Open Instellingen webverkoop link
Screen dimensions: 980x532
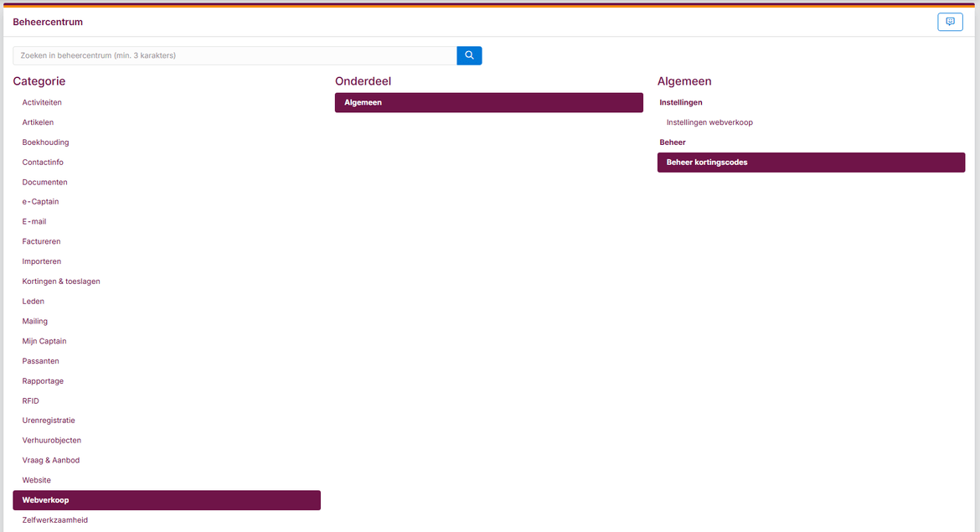point(709,122)
